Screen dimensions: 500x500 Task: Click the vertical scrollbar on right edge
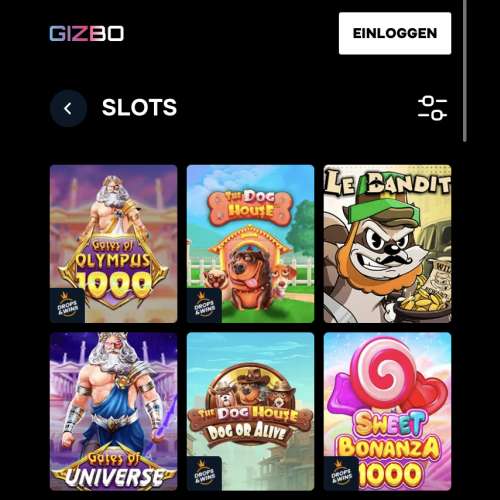[465, 71]
